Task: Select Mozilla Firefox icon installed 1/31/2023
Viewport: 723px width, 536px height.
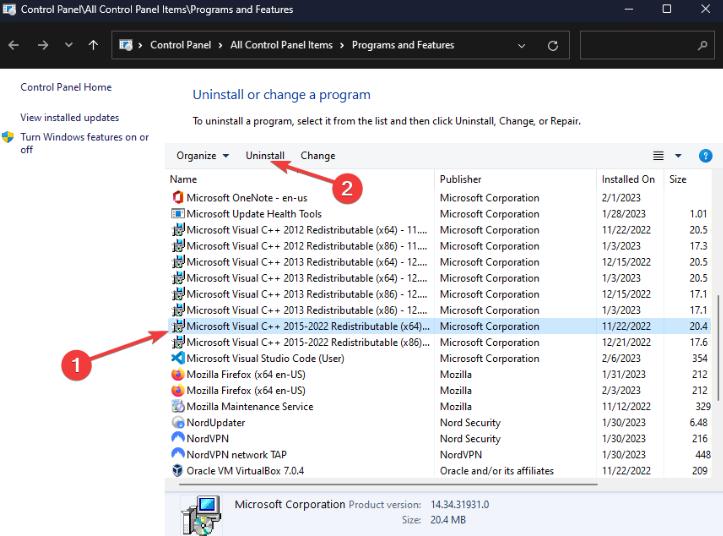Action: pos(178,374)
